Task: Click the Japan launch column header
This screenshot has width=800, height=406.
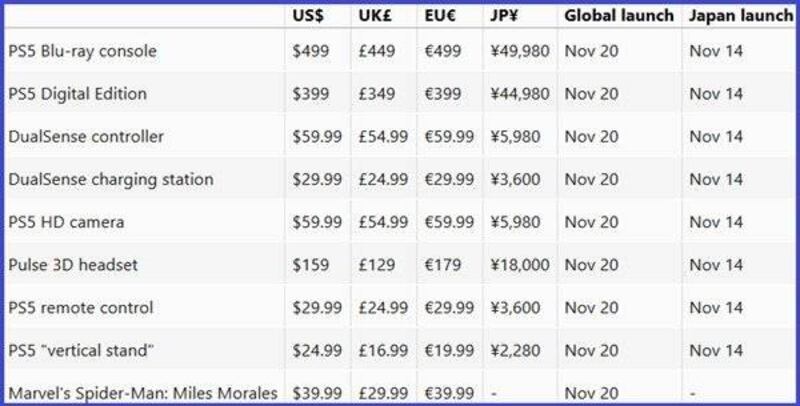Action: [x=740, y=16]
